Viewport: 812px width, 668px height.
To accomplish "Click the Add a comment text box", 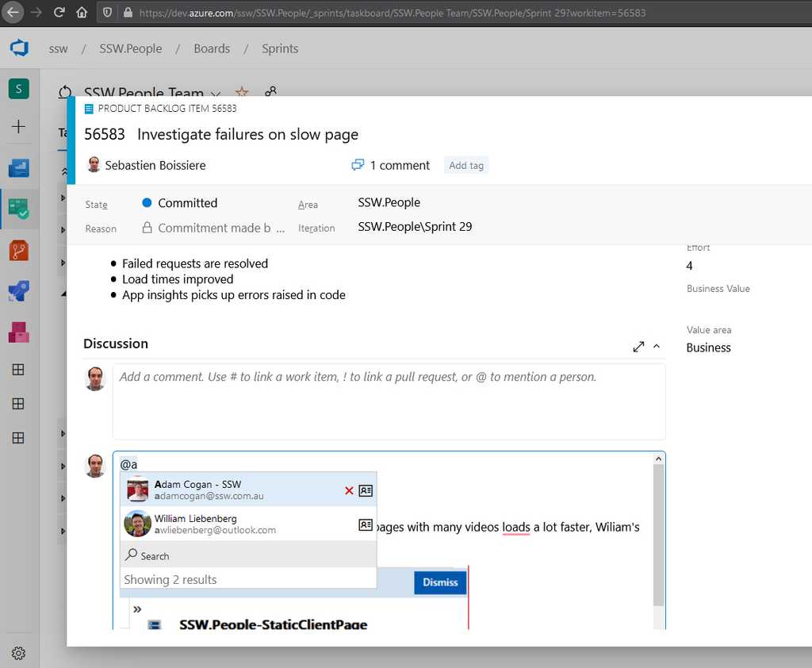I will [389, 401].
